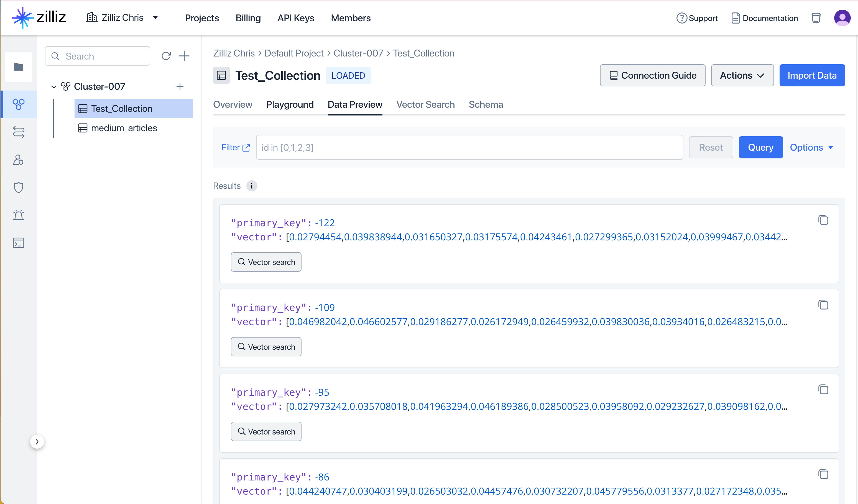Open the Clusters panel in sidebar

click(18, 104)
